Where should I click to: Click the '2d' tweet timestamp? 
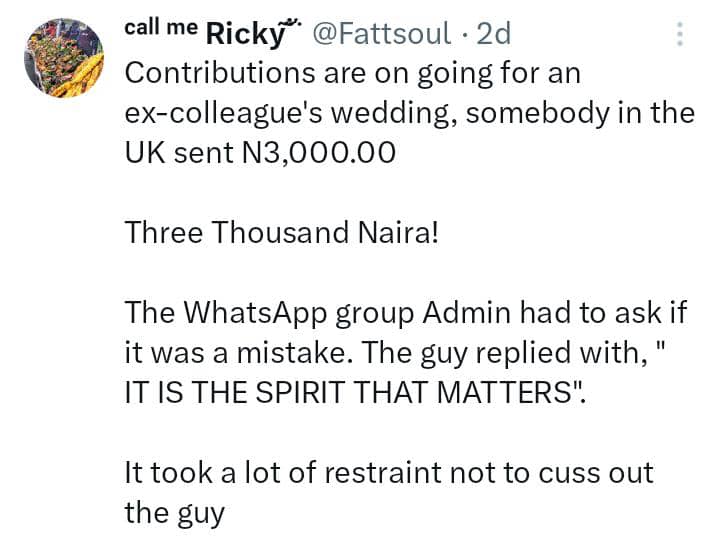coord(493,34)
